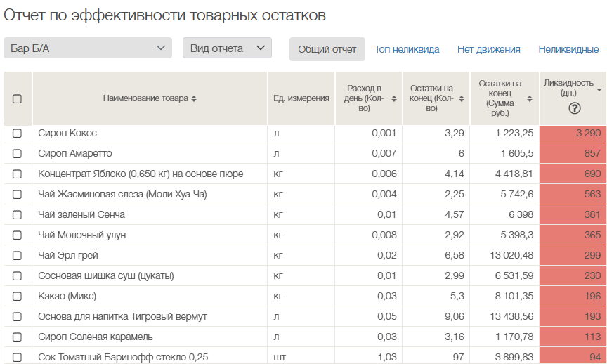This screenshot has height=364, width=607.
Task: Open the Бар Б/А dropdown
Action: pyautogui.click(x=88, y=48)
